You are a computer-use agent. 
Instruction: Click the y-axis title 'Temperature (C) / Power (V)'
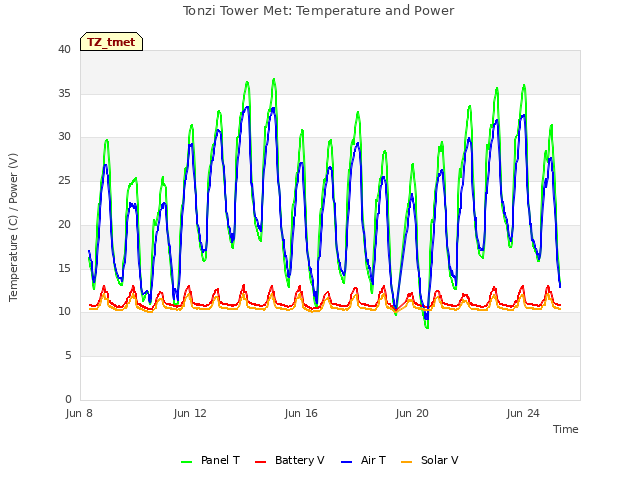pyautogui.click(x=13, y=227)
